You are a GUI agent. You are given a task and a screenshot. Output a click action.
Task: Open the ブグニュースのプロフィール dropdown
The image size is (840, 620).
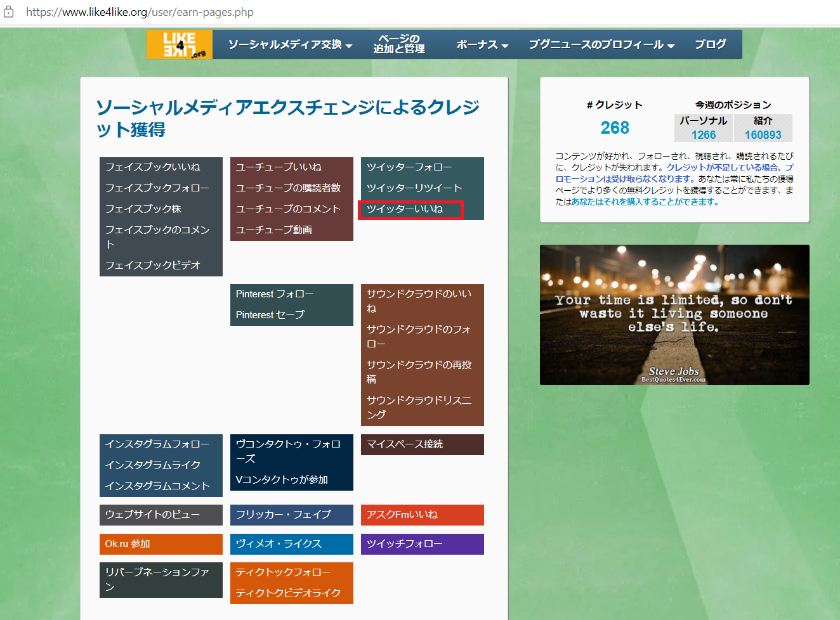[601, 44]
